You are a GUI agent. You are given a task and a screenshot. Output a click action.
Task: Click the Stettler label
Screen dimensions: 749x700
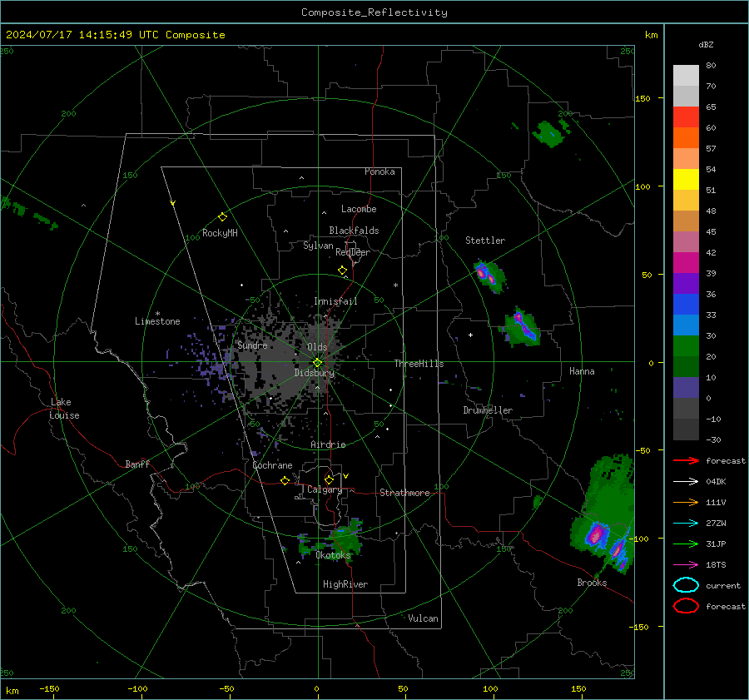[485, 241]
